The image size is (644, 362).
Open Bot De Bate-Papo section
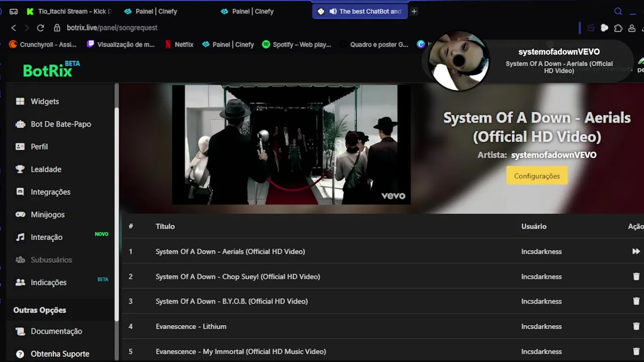[x=60, y=124]
